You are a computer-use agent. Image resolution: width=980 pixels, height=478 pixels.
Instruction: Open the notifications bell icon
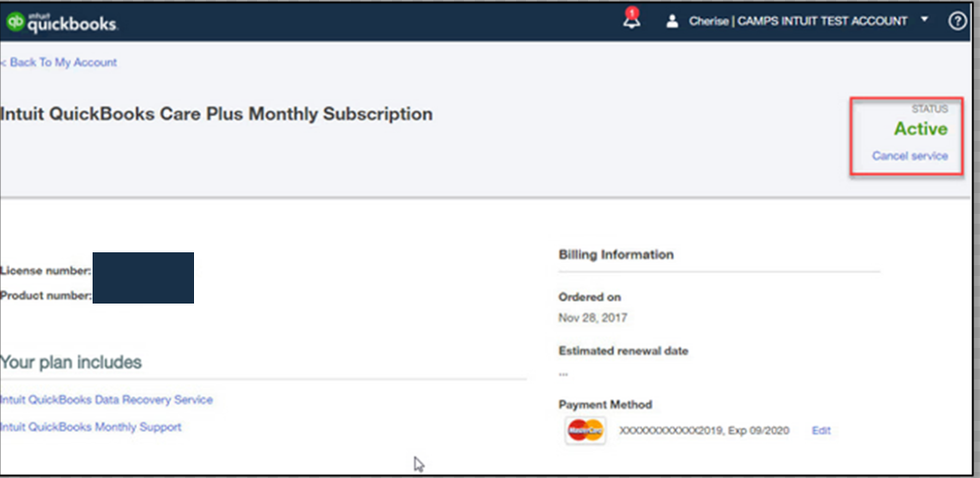tap(632, 20)
